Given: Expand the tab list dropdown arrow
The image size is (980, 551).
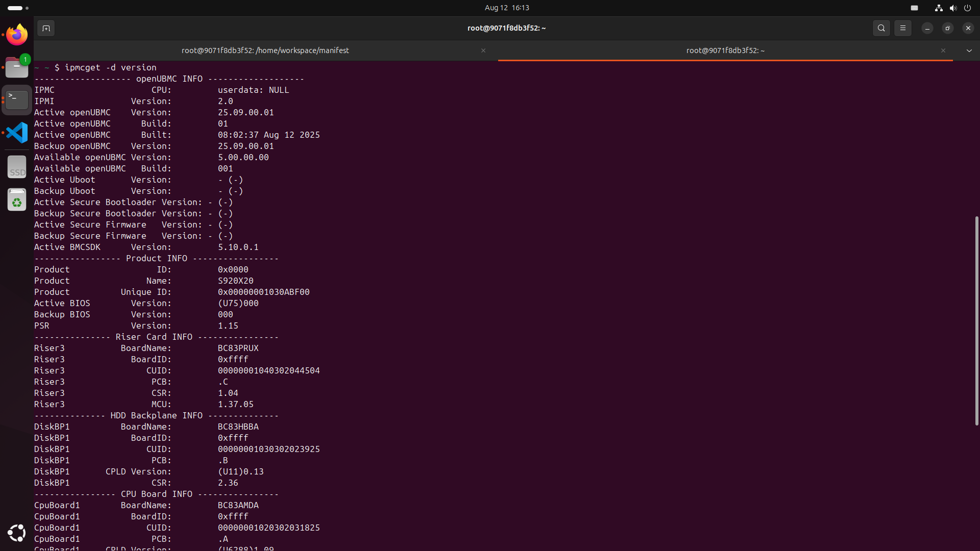Looking at the screenshot, I should (969, 51).
